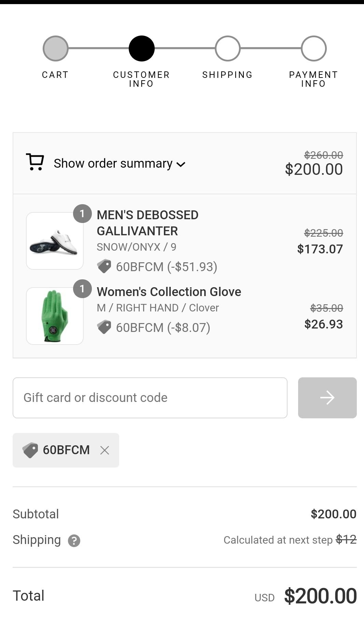Toggle the Show order summary text
This screenshot has width=364, height=642.
(113, 164)
